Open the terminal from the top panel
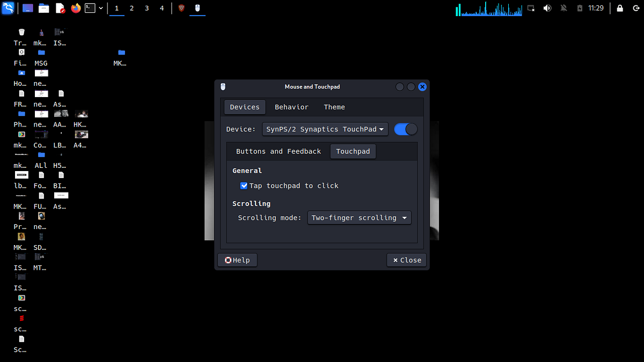Screen dimensions: 644x362 point(90,8)
